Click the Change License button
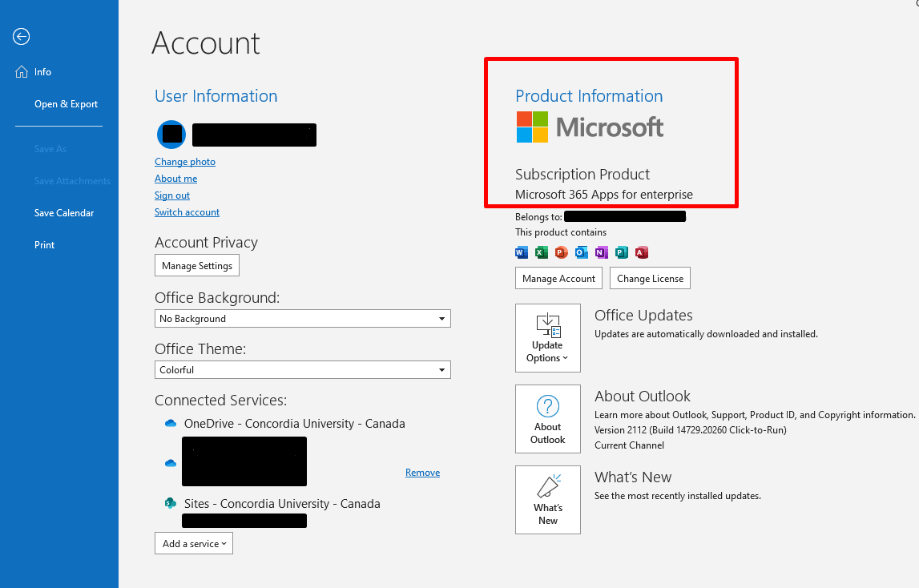 pyautogui.click(x=650, y=279)
